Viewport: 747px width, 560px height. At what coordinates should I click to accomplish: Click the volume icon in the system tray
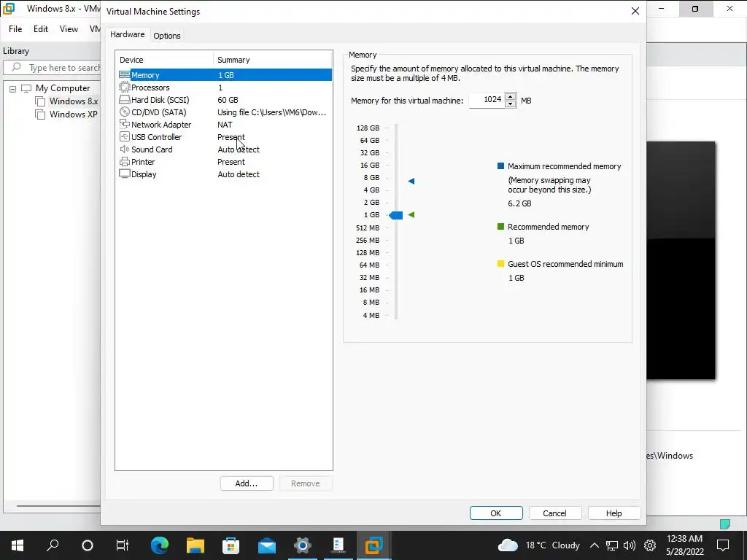[630, 545]
